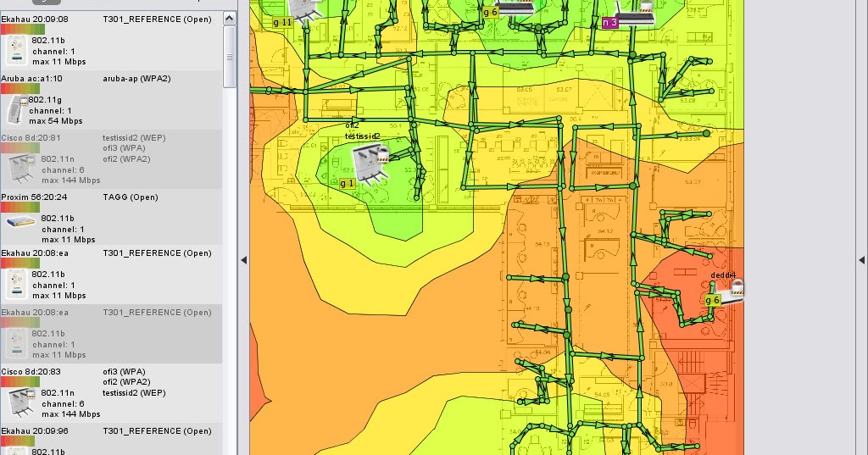This screenshot has width=868, height=455.
Task: Click the padlock on the deddi4 access point
Action: 737,286
